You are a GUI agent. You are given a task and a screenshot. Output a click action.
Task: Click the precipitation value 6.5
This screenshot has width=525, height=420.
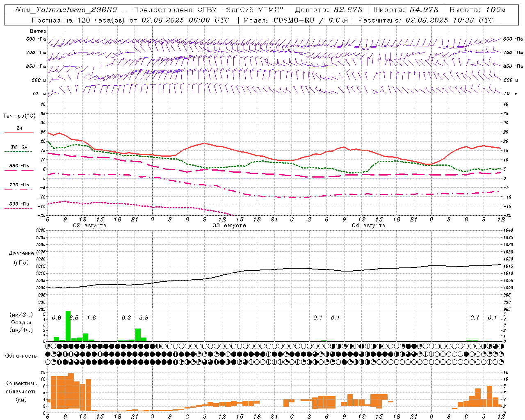click(74, 317)
